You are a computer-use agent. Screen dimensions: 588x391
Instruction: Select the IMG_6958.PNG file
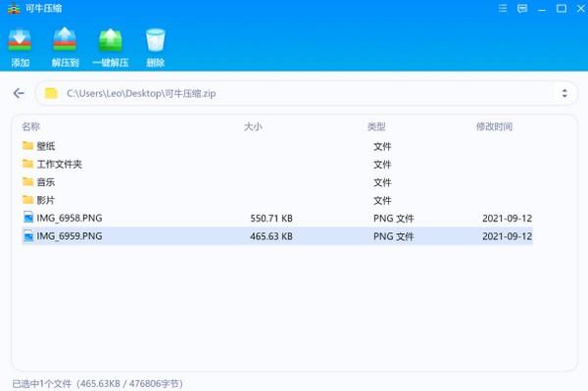[277, 218]
